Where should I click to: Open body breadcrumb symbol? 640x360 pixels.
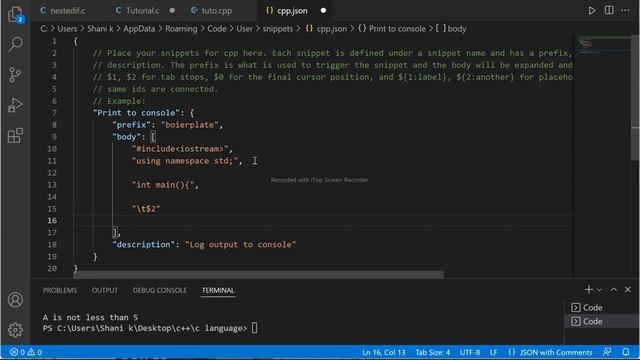coord(451,29)
